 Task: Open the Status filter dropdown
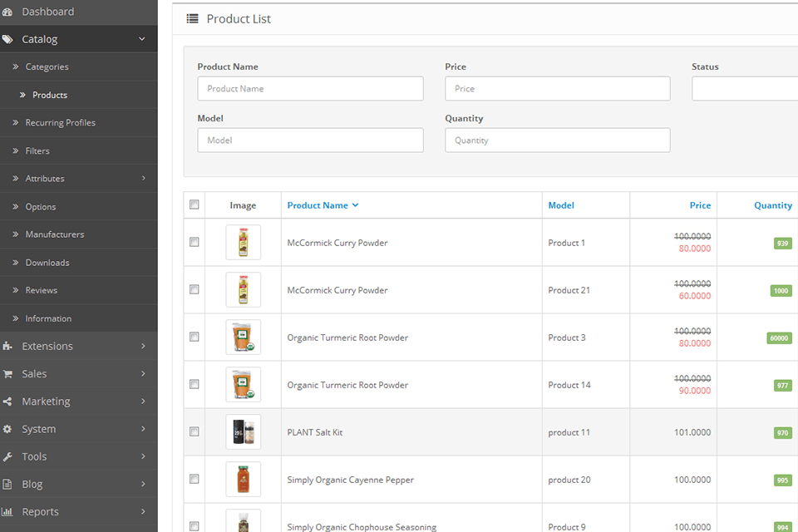pyautogui.click(x=745, y=89)
